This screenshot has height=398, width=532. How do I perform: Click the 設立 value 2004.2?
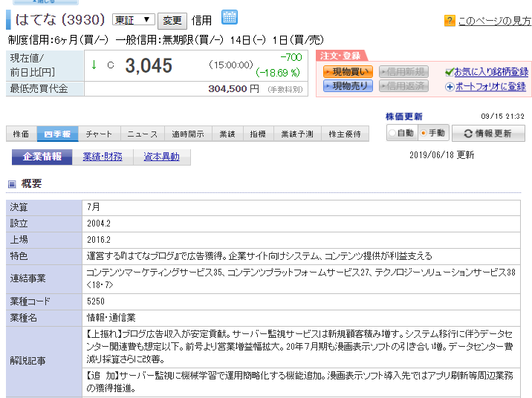99,224
